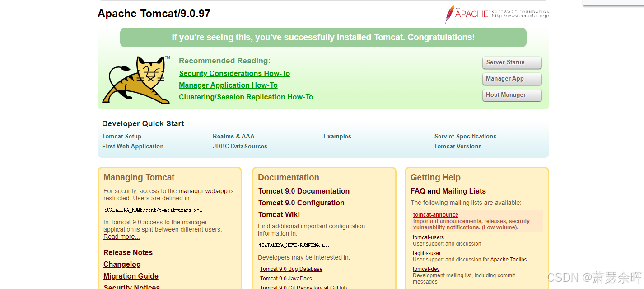The image size is (644, 289).
Task: Click $CATALINA_HOME/RUNNING.txt path text
Action: [294, 245]
